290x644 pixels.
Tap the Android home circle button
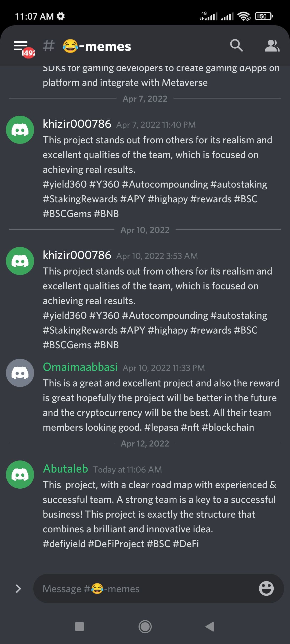(x=145, y=627)
